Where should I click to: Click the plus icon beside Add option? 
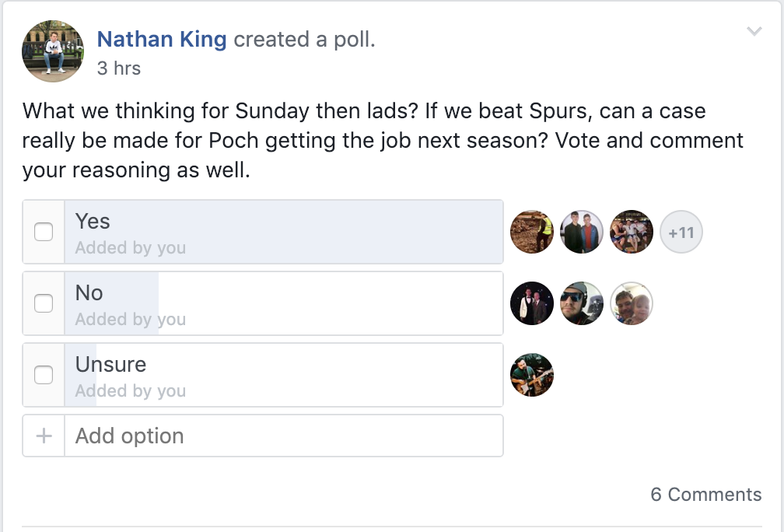click(x=44, y=436)
